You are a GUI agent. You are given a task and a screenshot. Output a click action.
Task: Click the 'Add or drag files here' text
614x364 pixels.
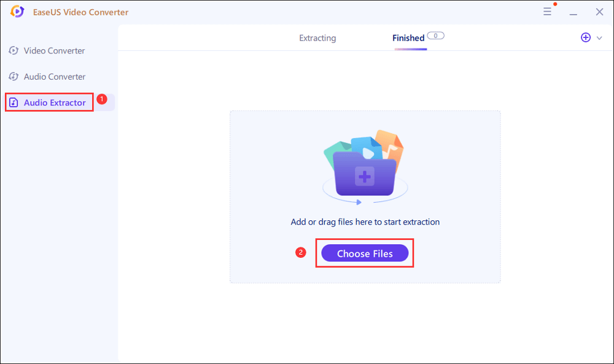point(365,222)
